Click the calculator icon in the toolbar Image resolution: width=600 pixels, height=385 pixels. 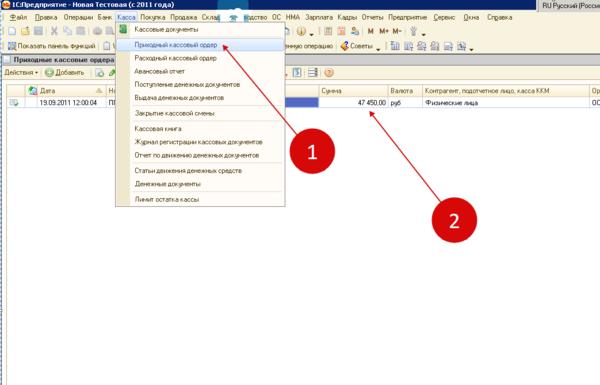pyautogui.click(x=328, y=31)
